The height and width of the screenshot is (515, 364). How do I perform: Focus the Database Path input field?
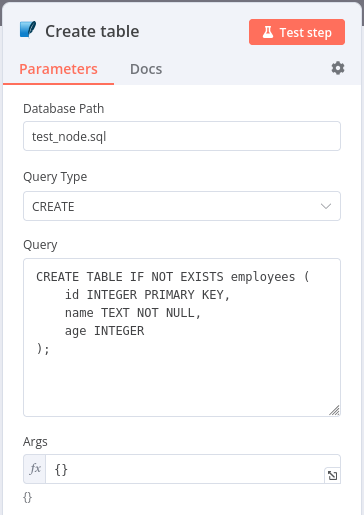182,136
